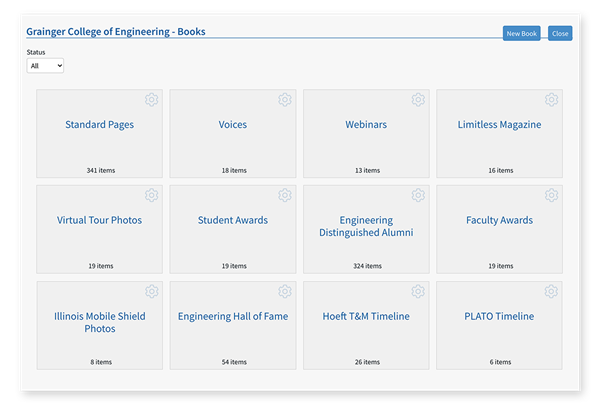Select the PLATO Timeline book title

point(499,316)
